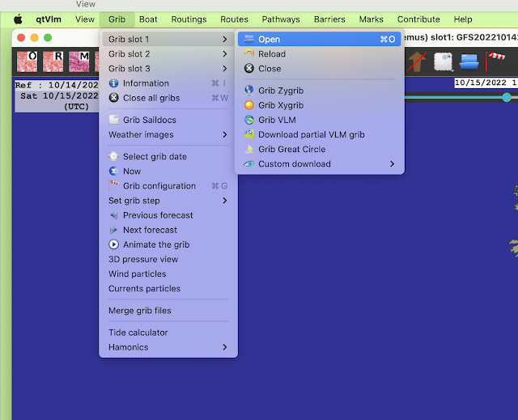Click the Previous forecast left arrow icon
Viewport: 518px width, 420px height.
click(x=113, y=215)
